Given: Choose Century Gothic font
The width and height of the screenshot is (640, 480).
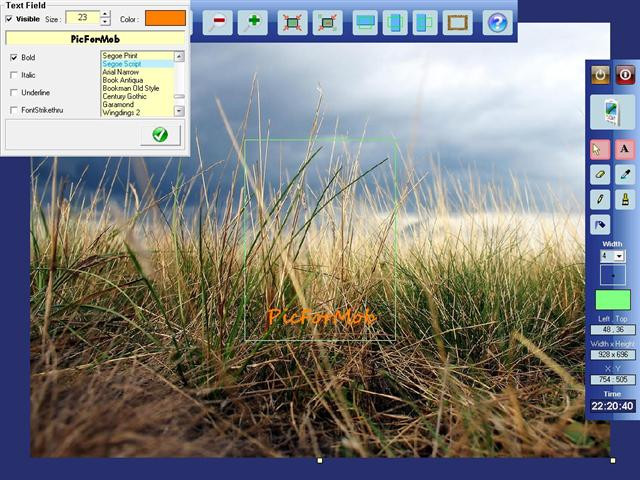Looking at the screenshot, I should pyautogui.click(x=124, y=96).
